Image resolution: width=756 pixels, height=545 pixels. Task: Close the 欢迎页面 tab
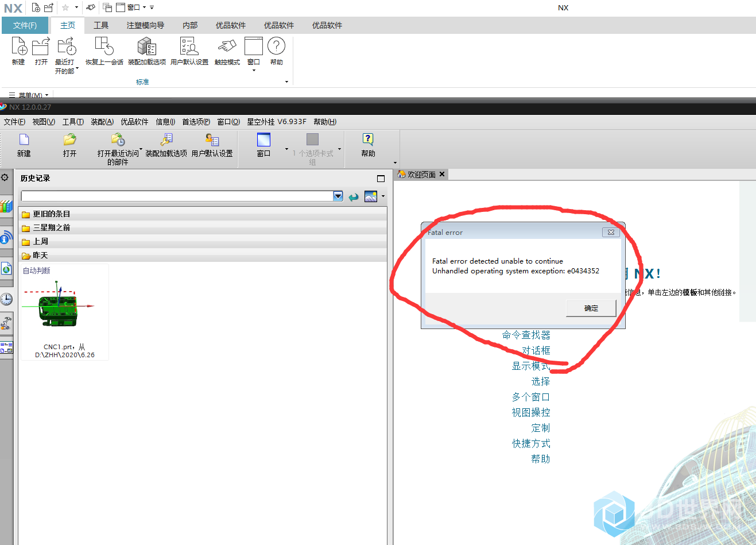tap(442, 174)
